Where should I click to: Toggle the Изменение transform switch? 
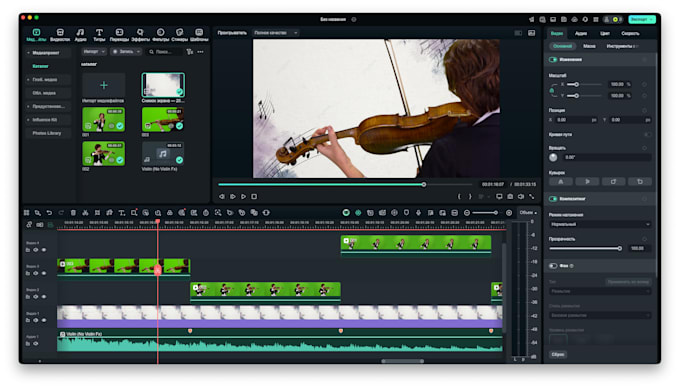pos(553,59)
